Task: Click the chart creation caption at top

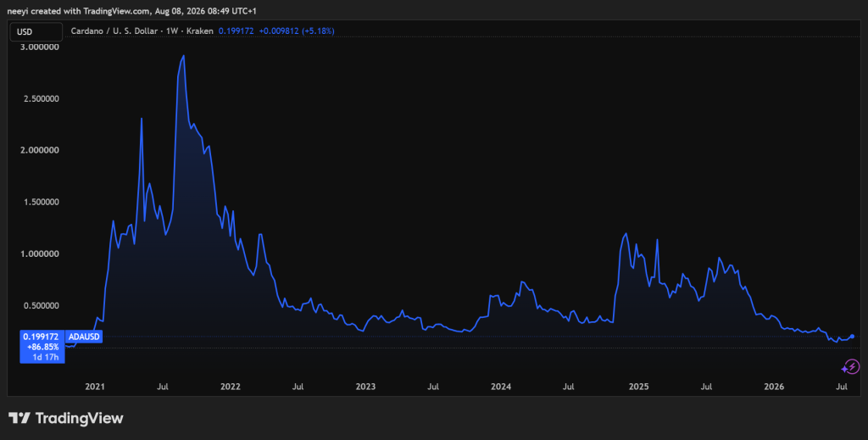Action: point(131,11)
